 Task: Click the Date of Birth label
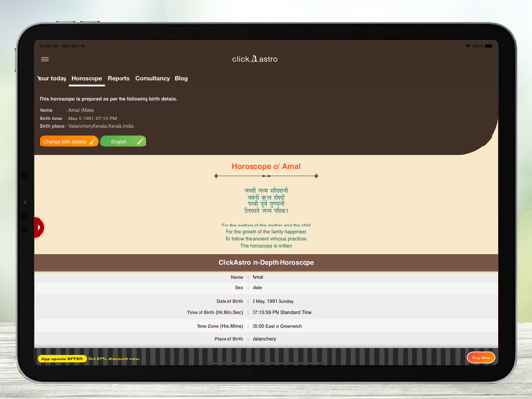229,301
